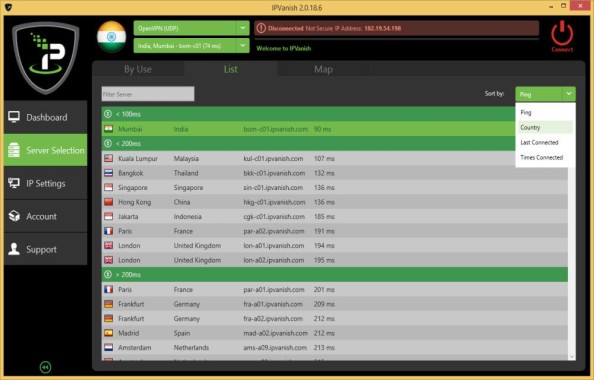
Task: Click the red Connect power icon
Action: tap(562, 33)
